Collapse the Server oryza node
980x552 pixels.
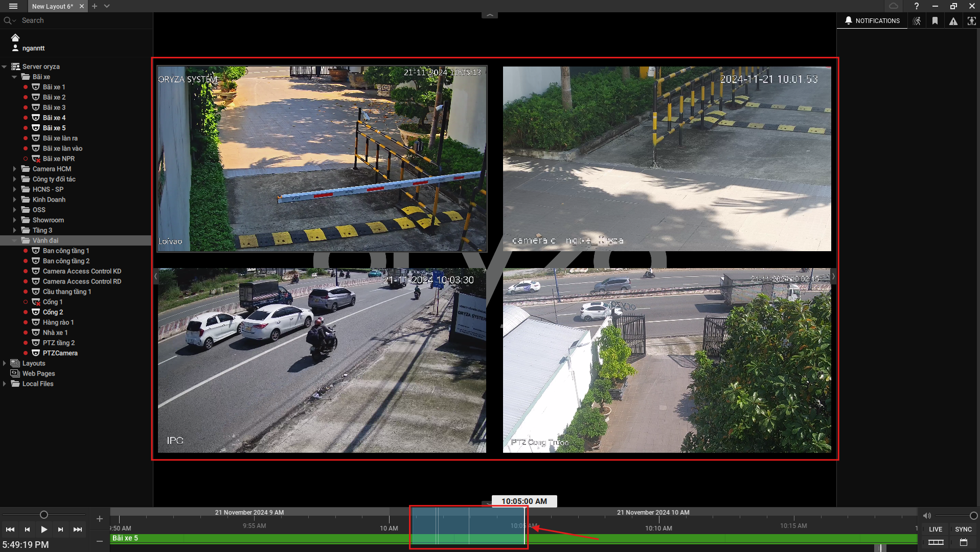point(4,67)
